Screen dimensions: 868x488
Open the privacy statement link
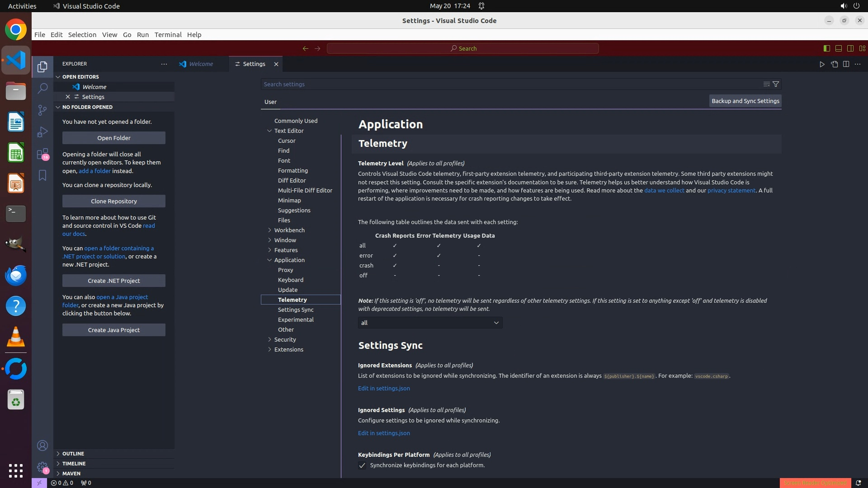pyautogui.click(x=731, y=190)
